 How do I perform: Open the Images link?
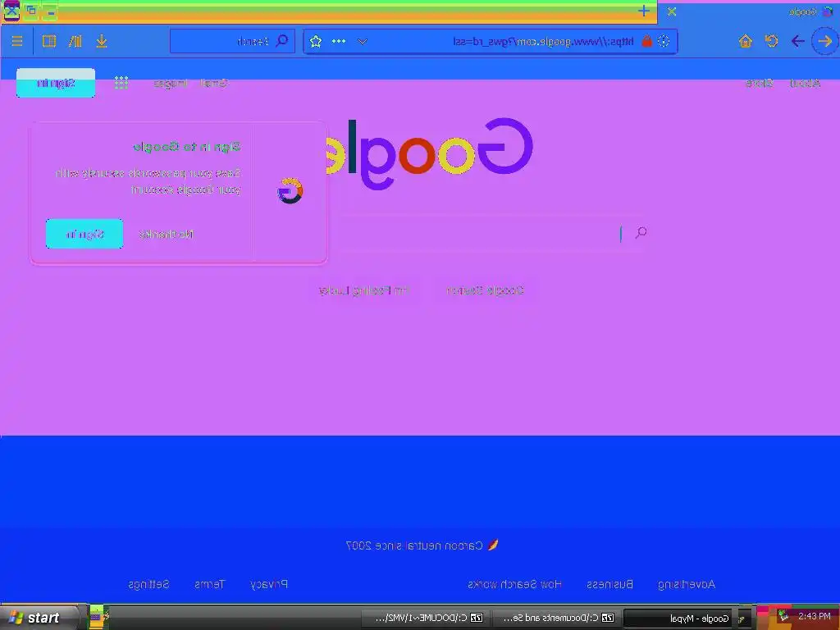point(171,84)
